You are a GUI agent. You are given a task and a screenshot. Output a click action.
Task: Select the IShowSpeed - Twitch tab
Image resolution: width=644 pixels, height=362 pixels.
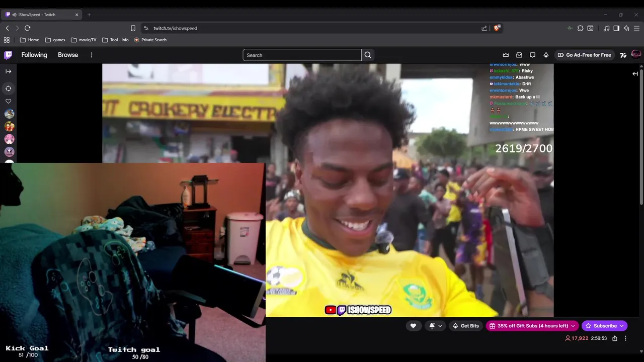point(42,15)
